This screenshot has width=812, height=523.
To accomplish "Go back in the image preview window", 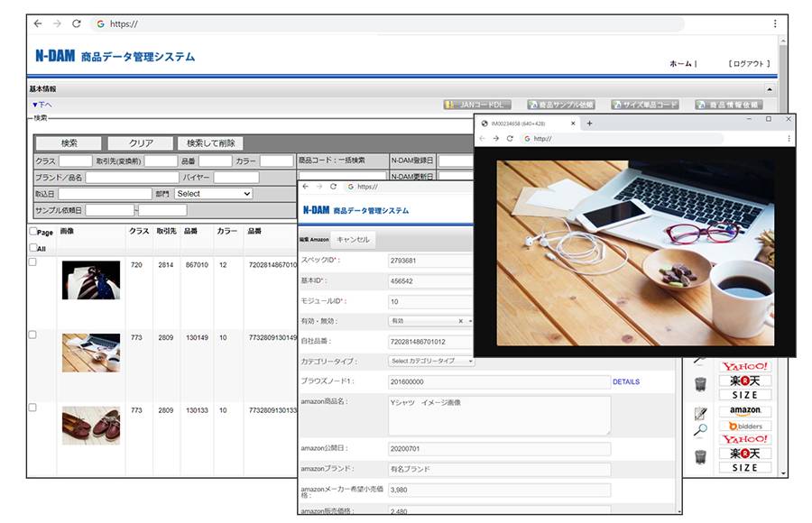I will coord(482,139).
